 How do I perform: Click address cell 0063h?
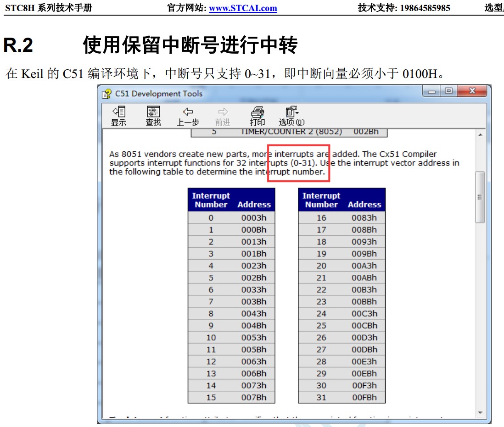[x=254, y=362]
